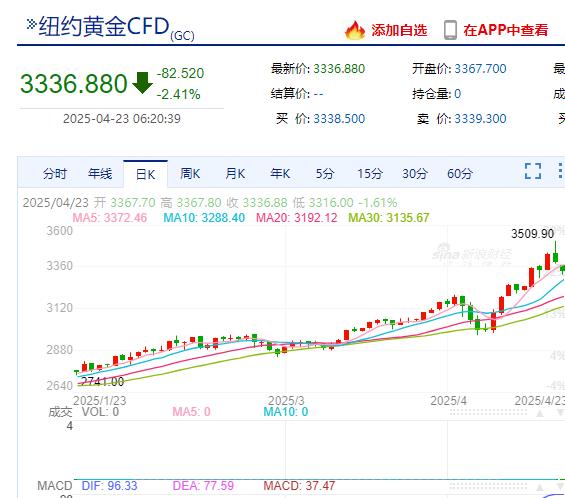
Task: Add to watchlist via 添加自选 link
Action: point(399,30)
